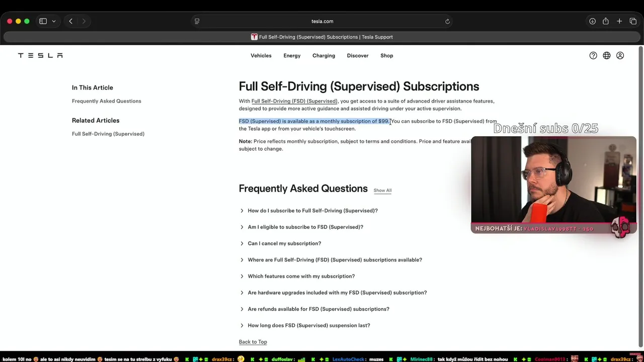Viewport: 644px width, 362px height.
Task: Go forward to next page
Action: [x=84, y=21]
